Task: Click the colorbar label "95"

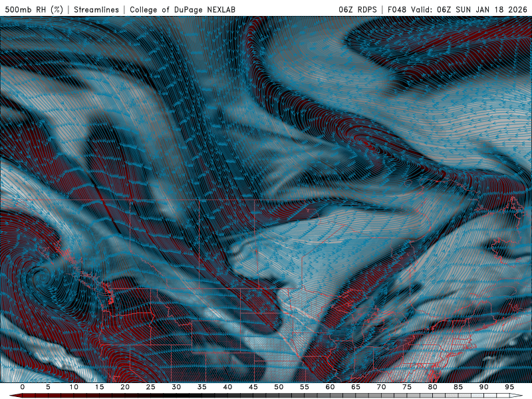Action: (x=509, y=387)
